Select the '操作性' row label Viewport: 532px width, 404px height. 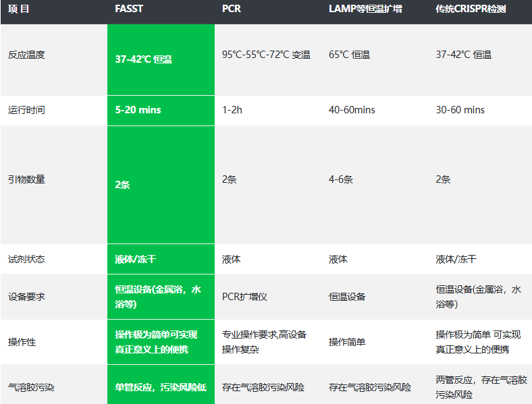[x=22, y=342]
